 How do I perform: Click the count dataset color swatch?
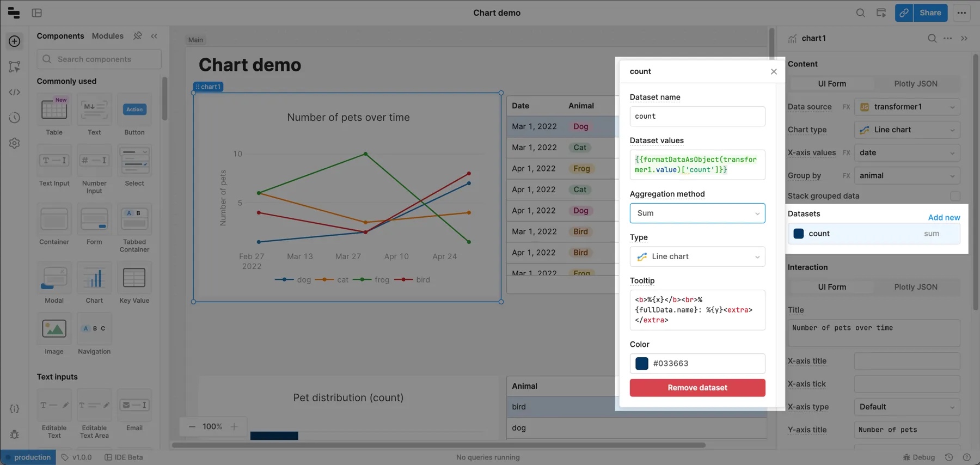(798, 234)
